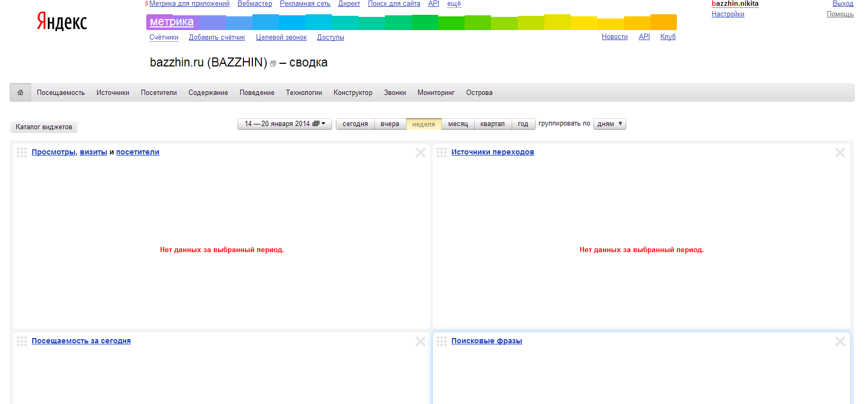Open the визиты widget link
868x404 pixels.
pyautogui.click(x=93, y=152)
